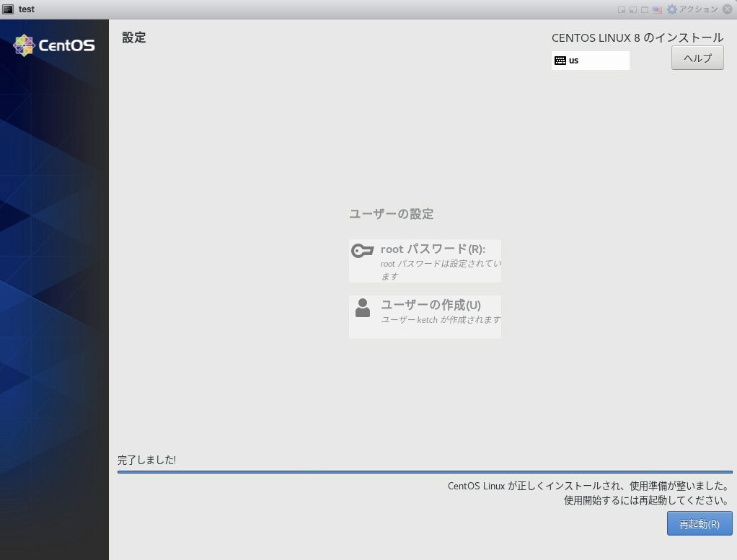This screenshot has height=560, width=737.
Task: Click the small-size window scale icon
Action: (x=622, y=10)
